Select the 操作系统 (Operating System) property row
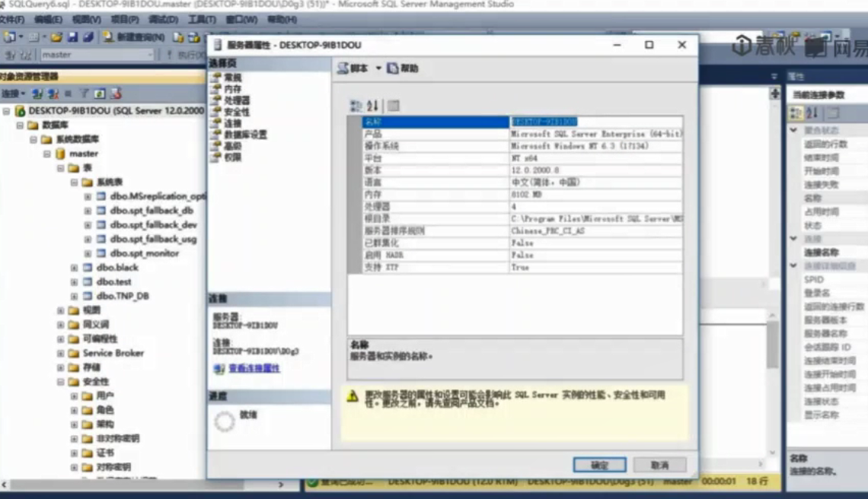 tap(522, 146)
